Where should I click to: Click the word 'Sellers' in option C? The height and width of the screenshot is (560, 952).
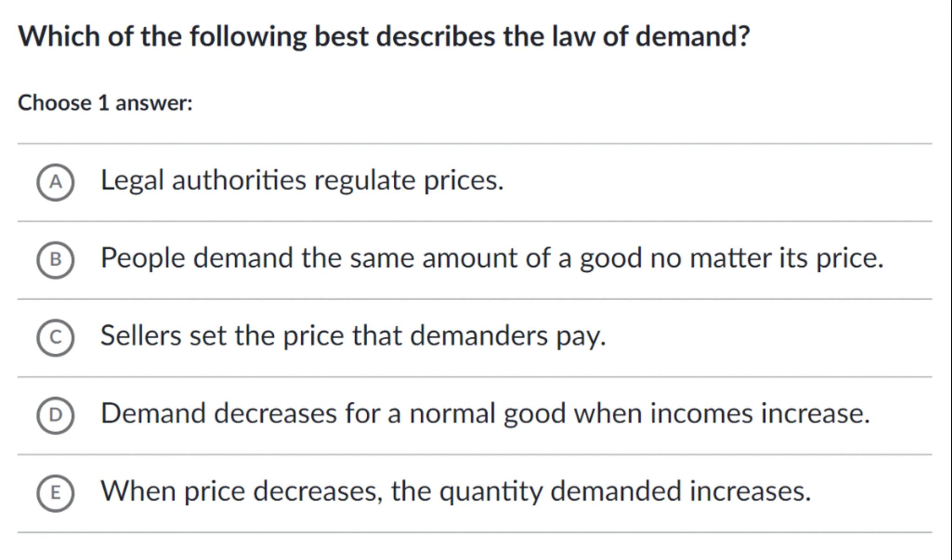140,336
